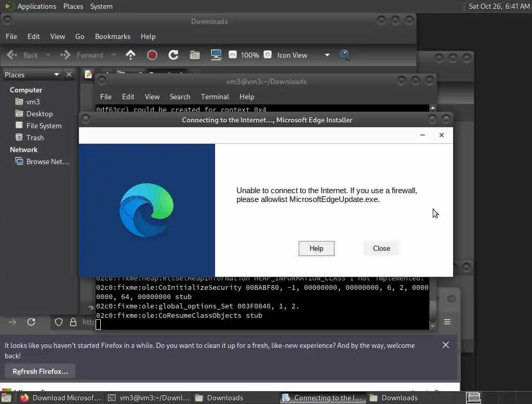Open the Terminal menu in terminal window
The image size is (532, 404).
tap(215, 97)
